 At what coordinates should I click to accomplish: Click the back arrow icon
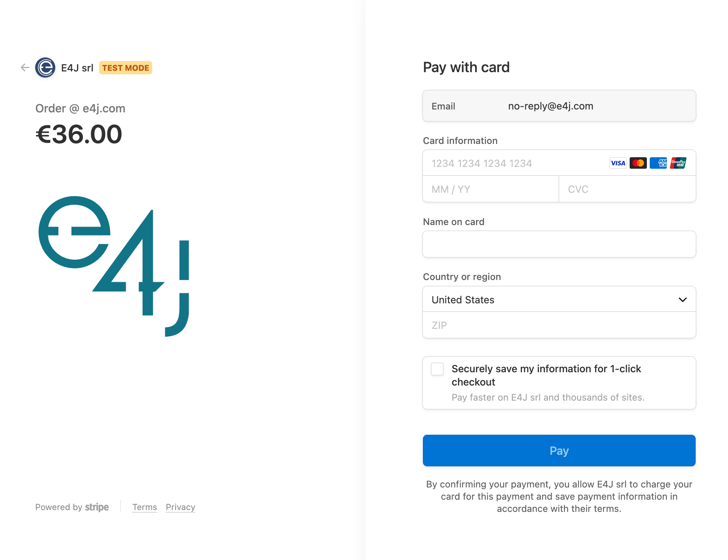[25, 67]
